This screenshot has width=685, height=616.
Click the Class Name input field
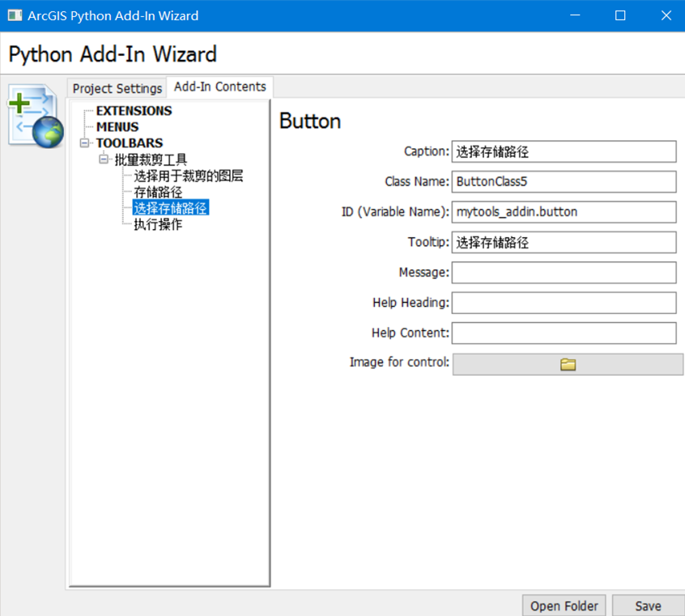coord(564,182)
